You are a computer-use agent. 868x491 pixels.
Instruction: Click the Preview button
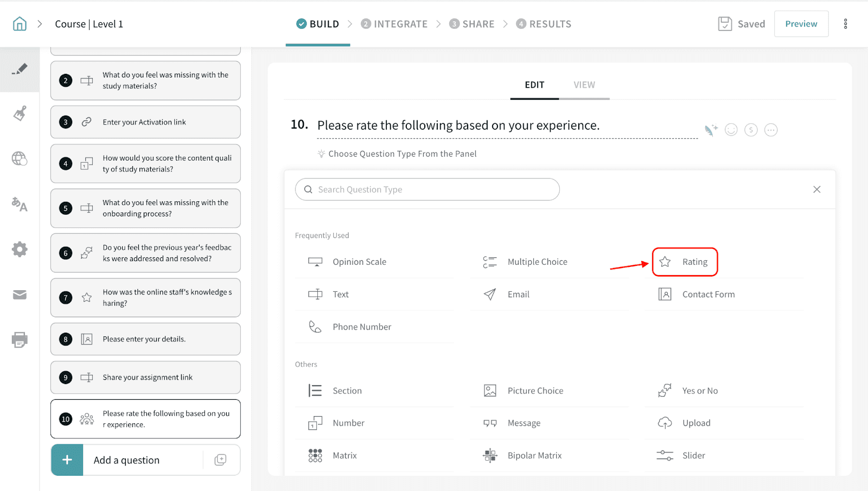coord(801,24)
